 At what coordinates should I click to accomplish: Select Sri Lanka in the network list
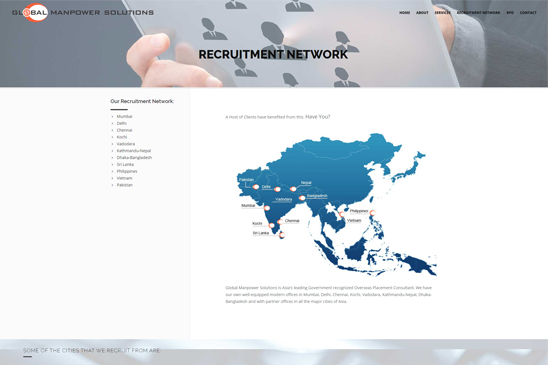(125, 164)
